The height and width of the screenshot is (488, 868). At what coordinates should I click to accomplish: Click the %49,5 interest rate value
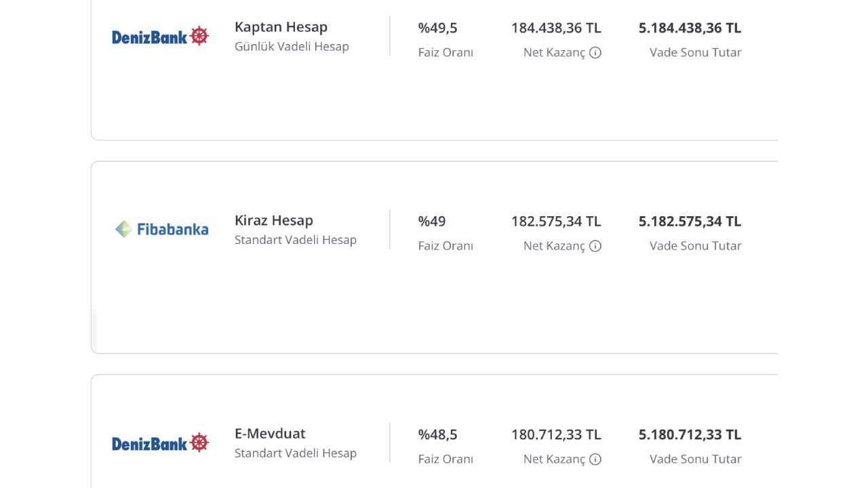click(438, 28)
